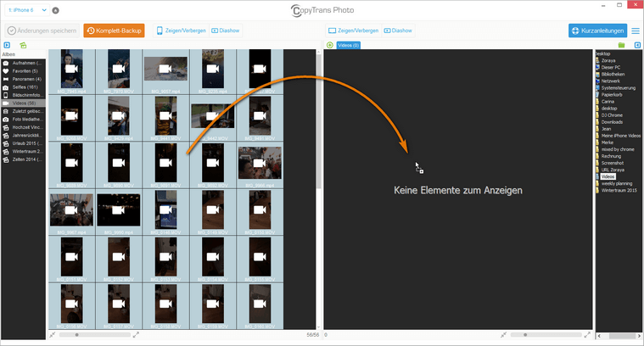
Task: Select the mixed by chrome folder
Action: tap(618, 149)
